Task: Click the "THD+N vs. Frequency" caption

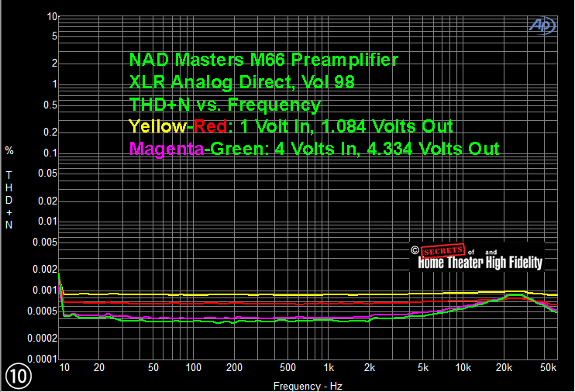Action: tap(226, 105)
